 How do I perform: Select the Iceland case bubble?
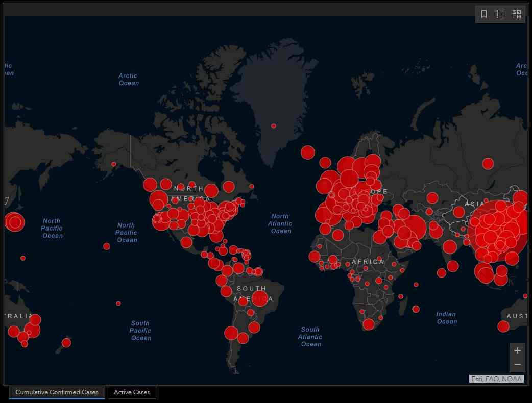[307, 152]
